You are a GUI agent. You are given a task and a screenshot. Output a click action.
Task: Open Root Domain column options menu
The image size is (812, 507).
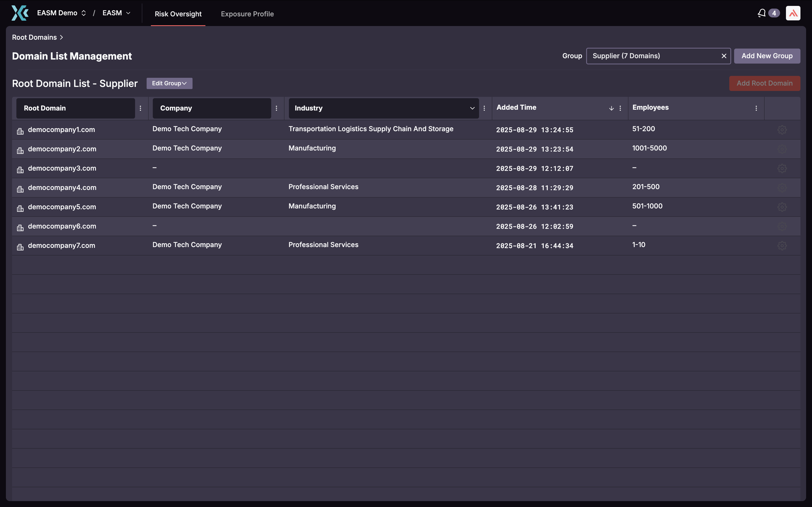tap(141, 108)
